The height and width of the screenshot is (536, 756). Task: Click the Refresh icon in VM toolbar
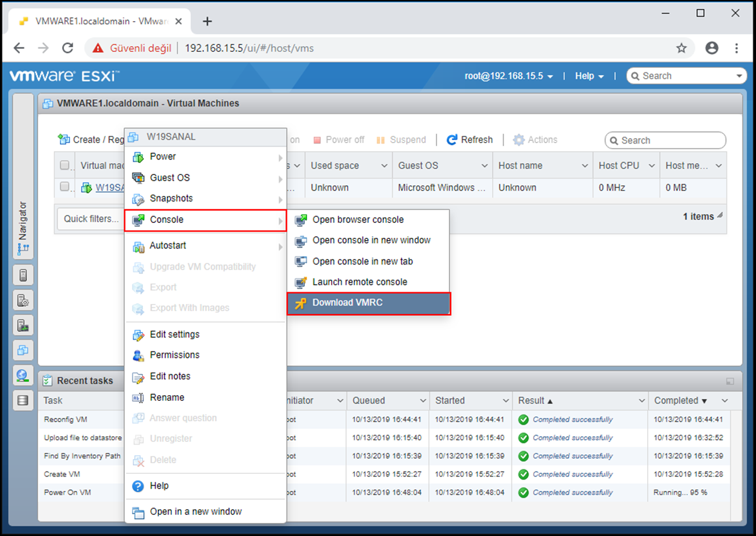pyautogui.click(x=452, y=140)
